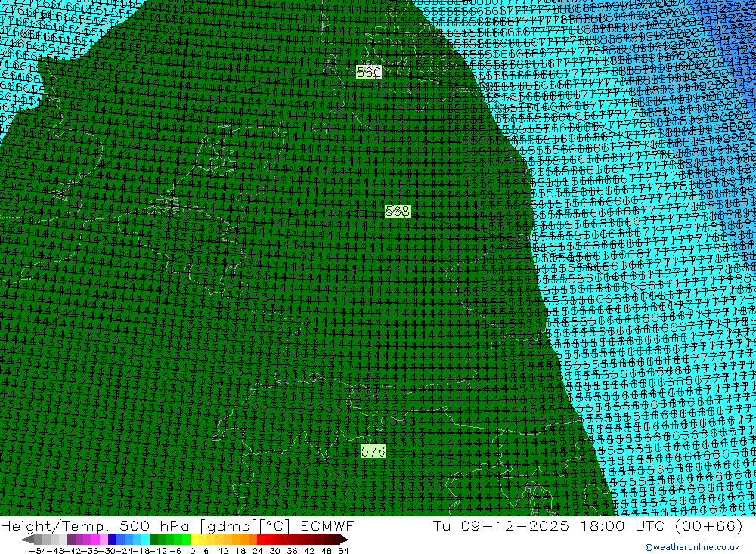Click the '54' legend maximum value
The image size is (756, 554).
click(343, 551)
